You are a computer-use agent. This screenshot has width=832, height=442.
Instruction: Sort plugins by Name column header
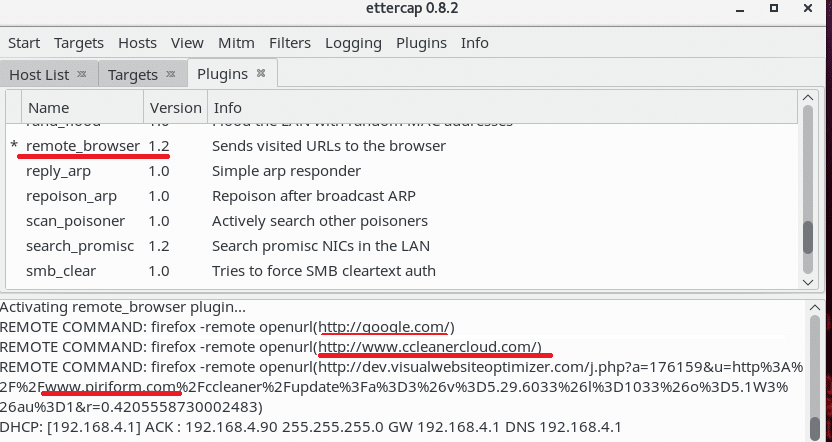coord(82,108)
